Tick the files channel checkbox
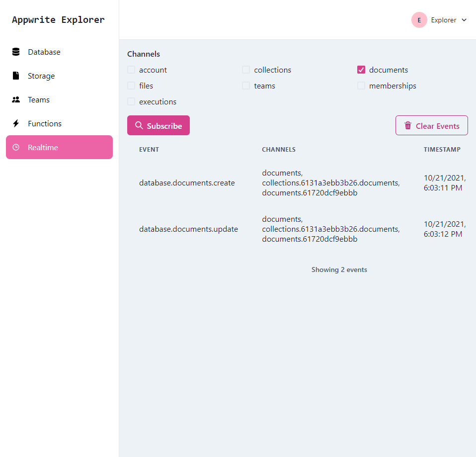Image resolution: width=476 pixels, height=457 pixels. 131,86
